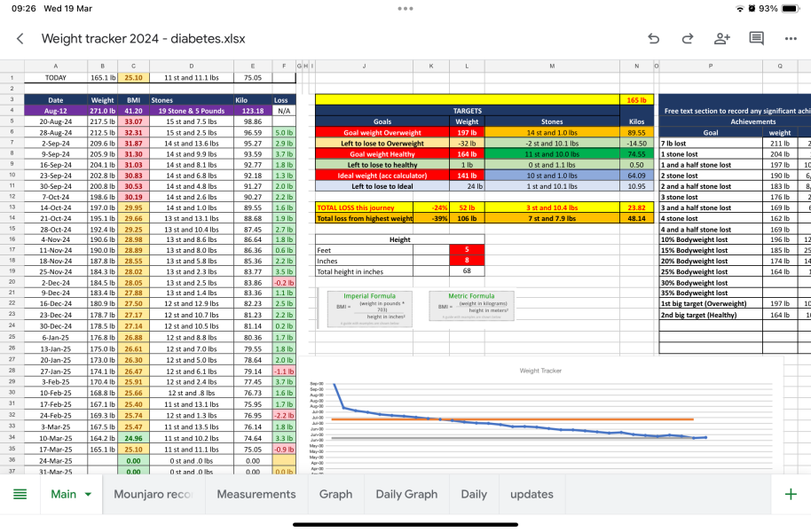Open comments with the comment icon

(756, 39)
